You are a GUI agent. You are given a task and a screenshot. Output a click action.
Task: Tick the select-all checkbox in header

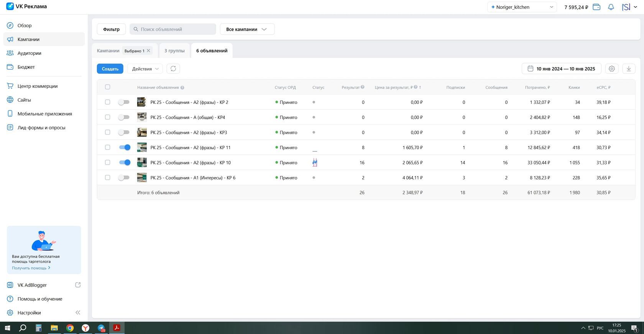point(107,87)
